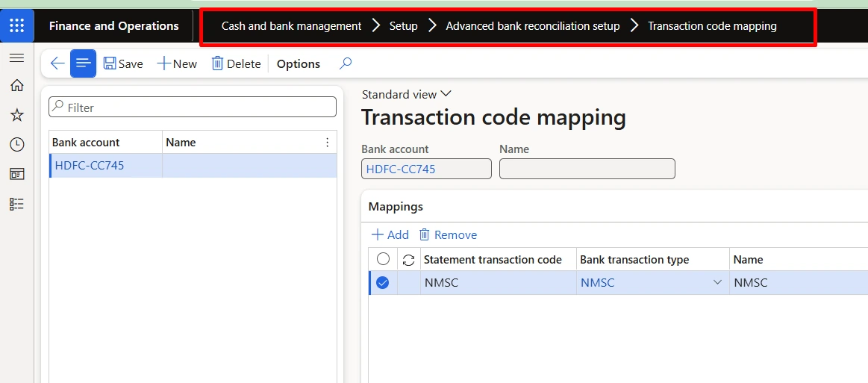
Task: Delete the current record
Action: click(x=236, y=63)
